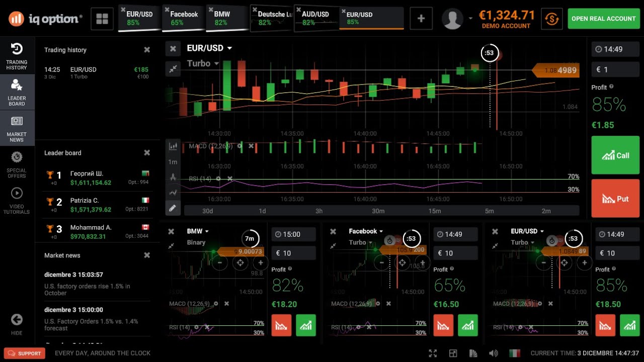
Task: Mute sound with the speaker icon
Action: [x=494, y=353]
